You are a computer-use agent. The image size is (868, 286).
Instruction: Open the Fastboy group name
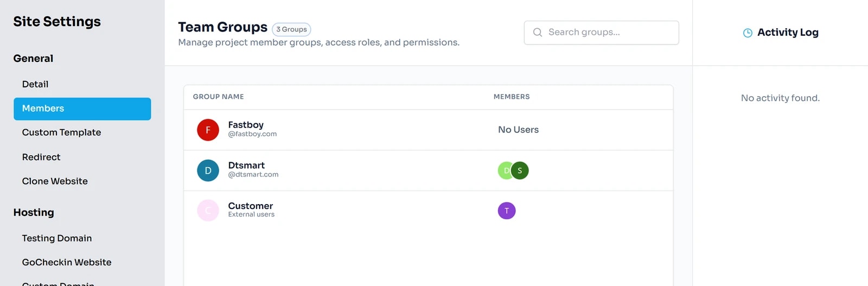(x=246, y=125)
